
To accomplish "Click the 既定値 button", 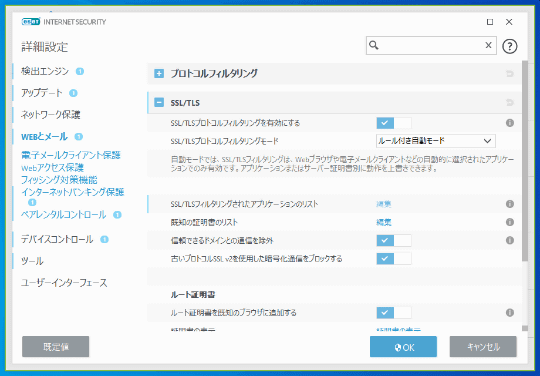I will tap(55, 347).
